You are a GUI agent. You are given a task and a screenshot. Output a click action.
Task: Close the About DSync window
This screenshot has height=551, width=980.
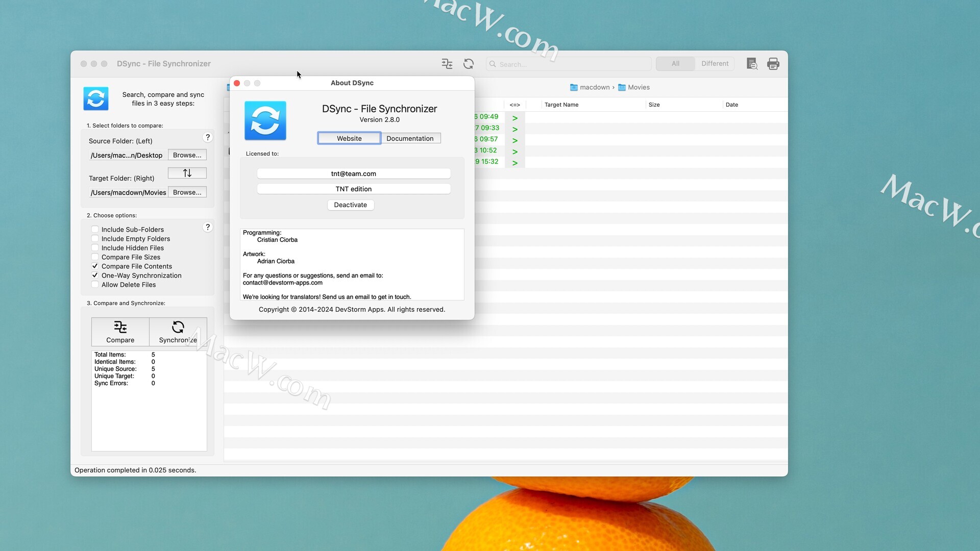pos(237,83)
